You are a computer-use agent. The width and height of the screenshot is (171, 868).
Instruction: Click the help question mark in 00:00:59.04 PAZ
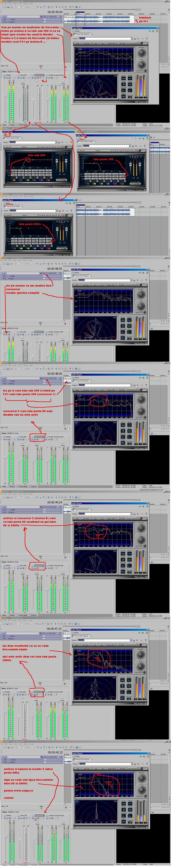[x=147, y=38]
